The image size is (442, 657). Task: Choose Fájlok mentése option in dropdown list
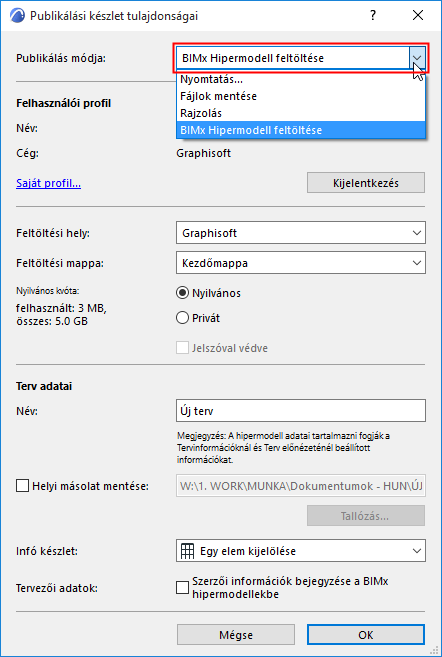coord(301,96)
